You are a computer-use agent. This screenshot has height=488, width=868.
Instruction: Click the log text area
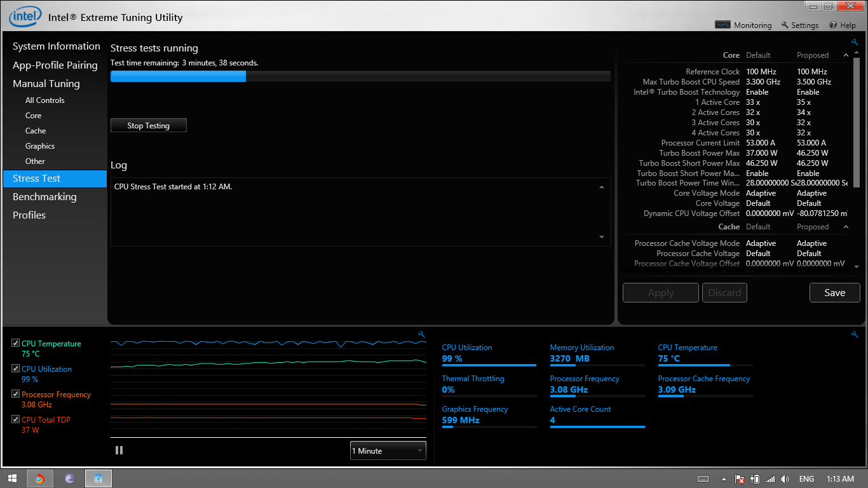click(x=360, y=212)
